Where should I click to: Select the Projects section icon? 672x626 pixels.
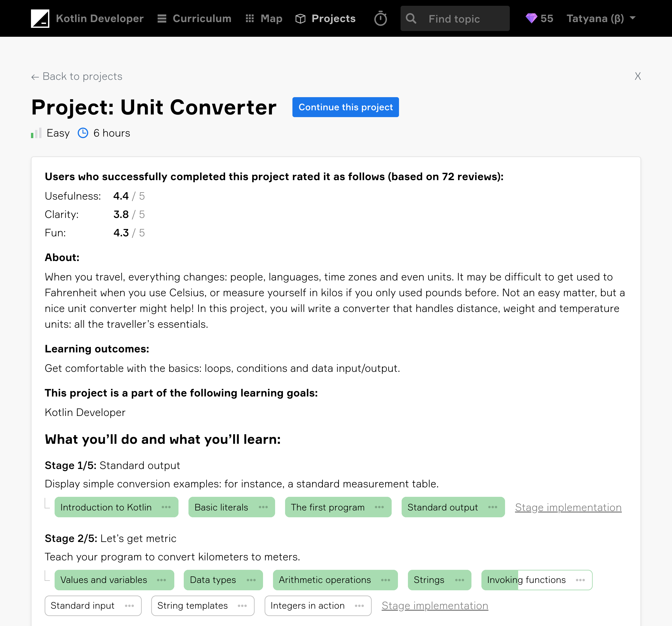[x=299, y=18]
